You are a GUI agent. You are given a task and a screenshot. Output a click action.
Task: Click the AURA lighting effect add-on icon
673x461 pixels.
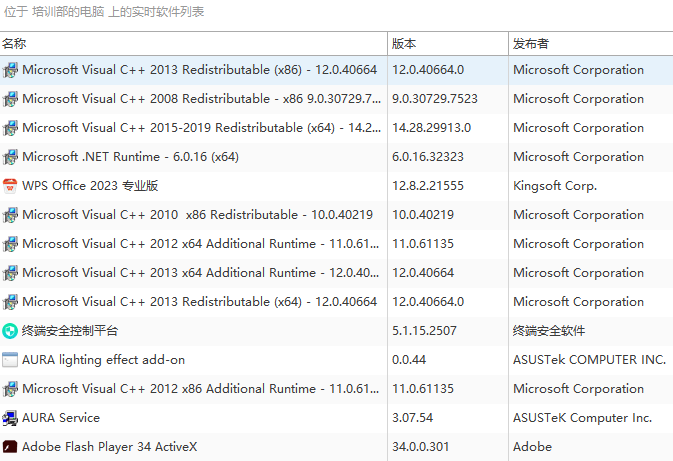10,360
